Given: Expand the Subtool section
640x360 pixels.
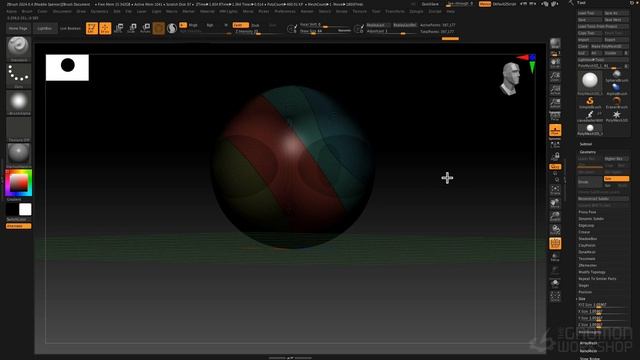Looking at the screenshot, I should (x=586, y=144).
